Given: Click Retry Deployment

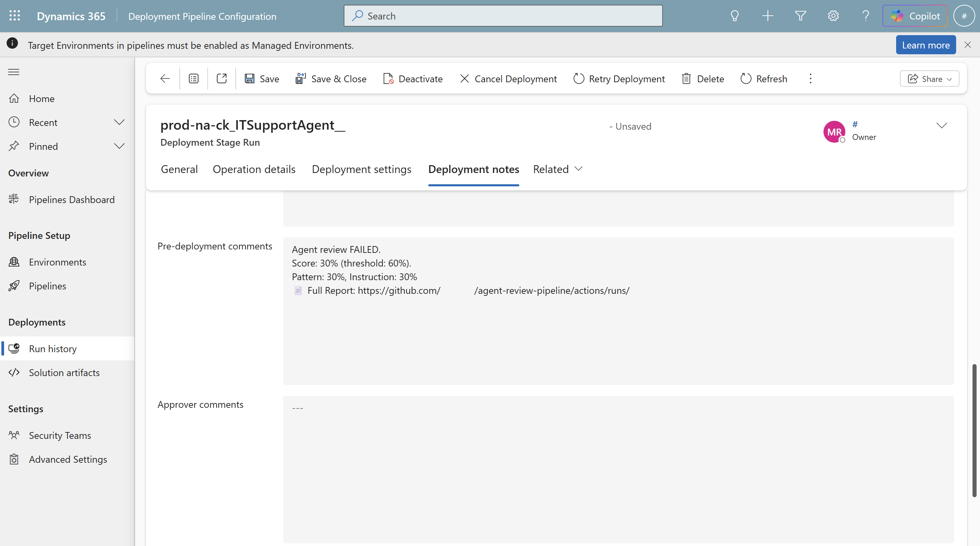Looking at the screenshot, I should tap(619, 79).
